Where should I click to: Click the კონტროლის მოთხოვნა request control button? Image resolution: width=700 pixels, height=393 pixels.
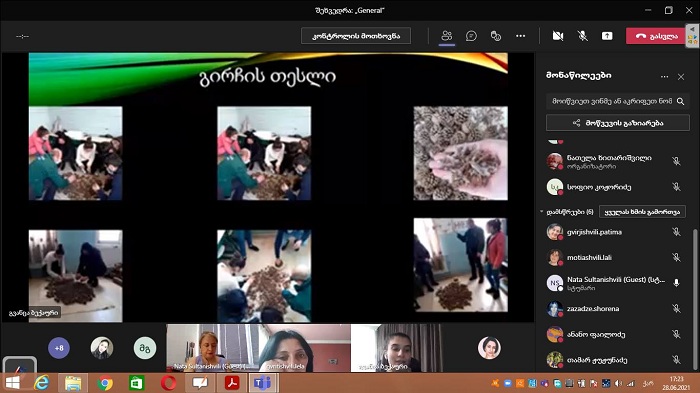click(356, 36)
